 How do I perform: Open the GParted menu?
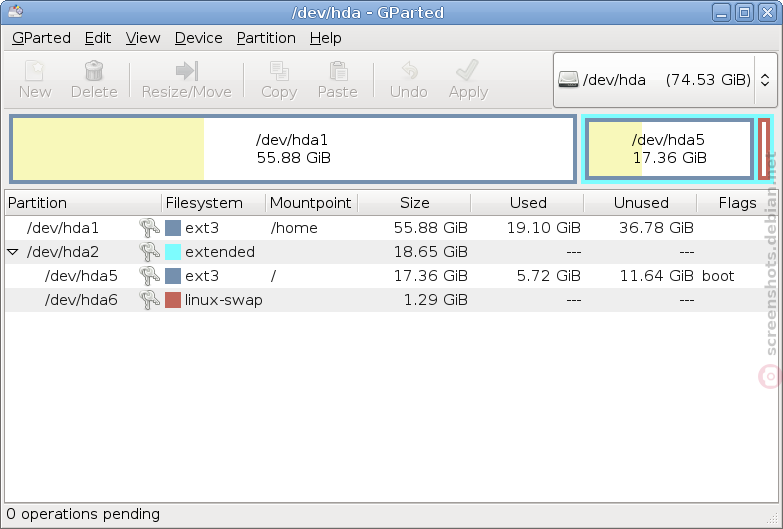41,38
